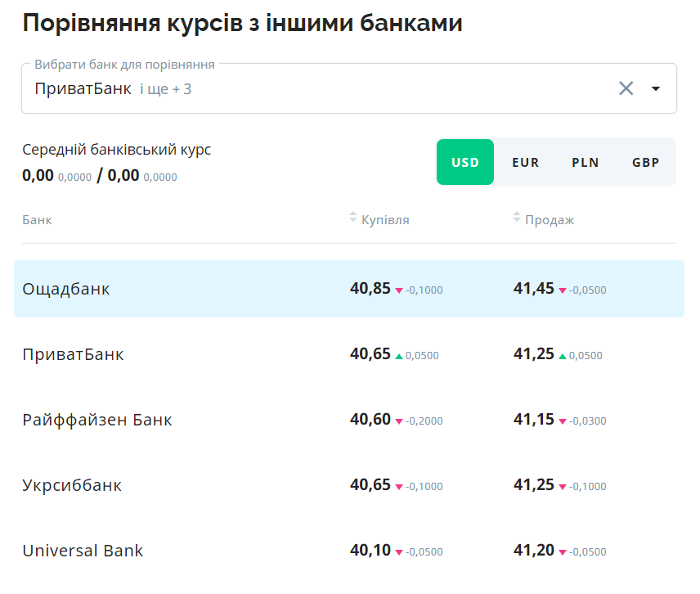
Task: Switch to the EUR currency tab
Action: pyautogui.click(x=525, y=162)
